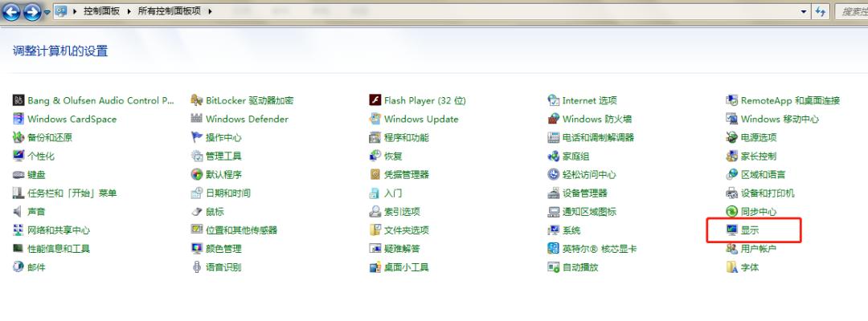This screenshot has width=868, height=321.
Task: Click the 显示 display icon
Action: point(732,230)
